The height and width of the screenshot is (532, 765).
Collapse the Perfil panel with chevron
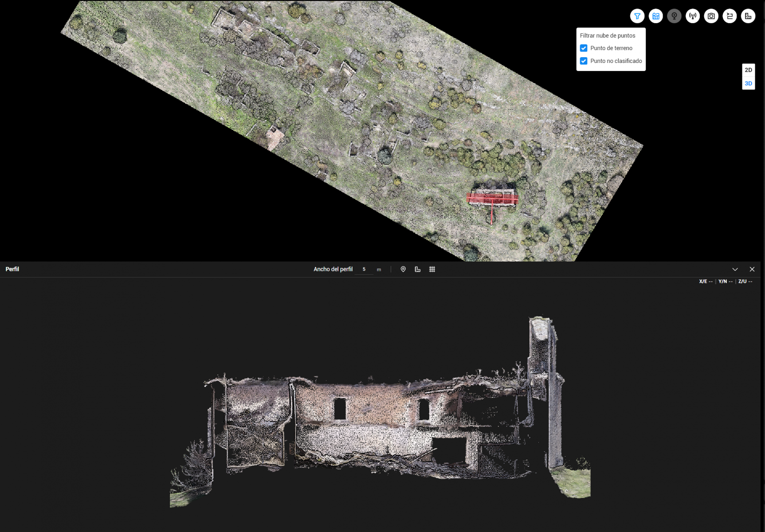pos(735,269)
